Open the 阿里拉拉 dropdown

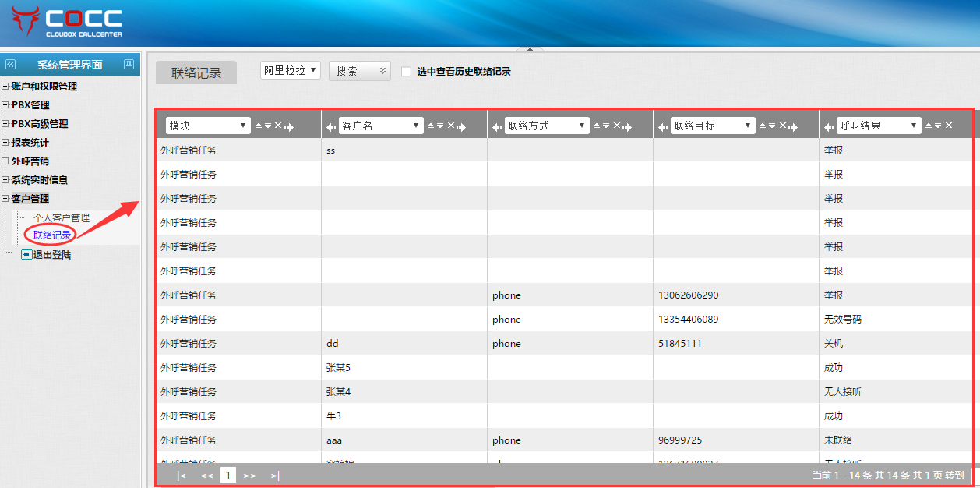290,71
